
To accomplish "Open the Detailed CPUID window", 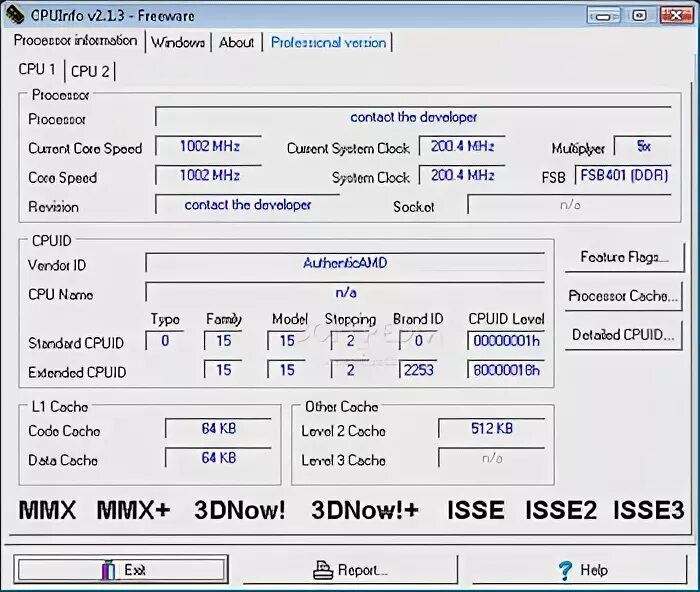I will [623, 335].
